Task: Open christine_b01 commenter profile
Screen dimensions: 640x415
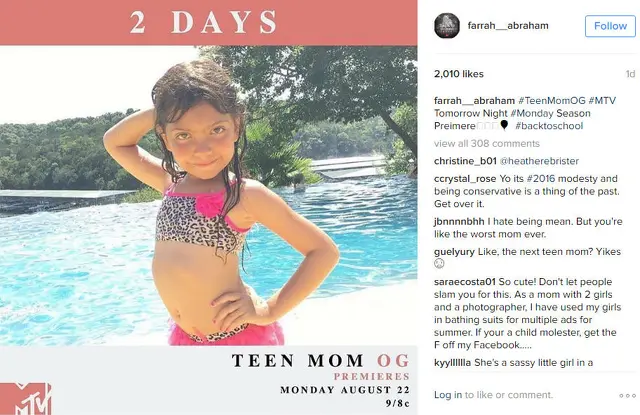Action: pyautogui.click(x=465, y=161)
